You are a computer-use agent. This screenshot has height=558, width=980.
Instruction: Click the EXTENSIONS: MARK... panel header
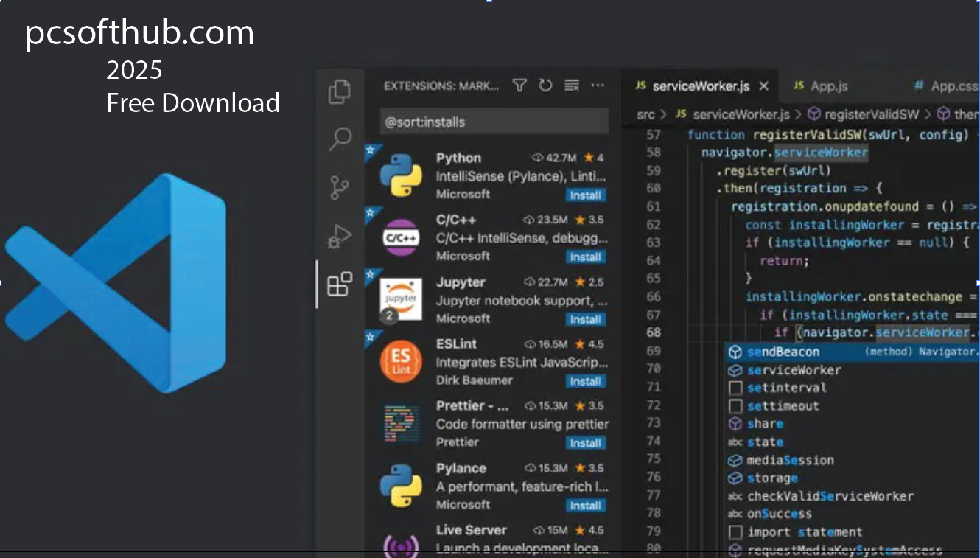tap(441, 86)
